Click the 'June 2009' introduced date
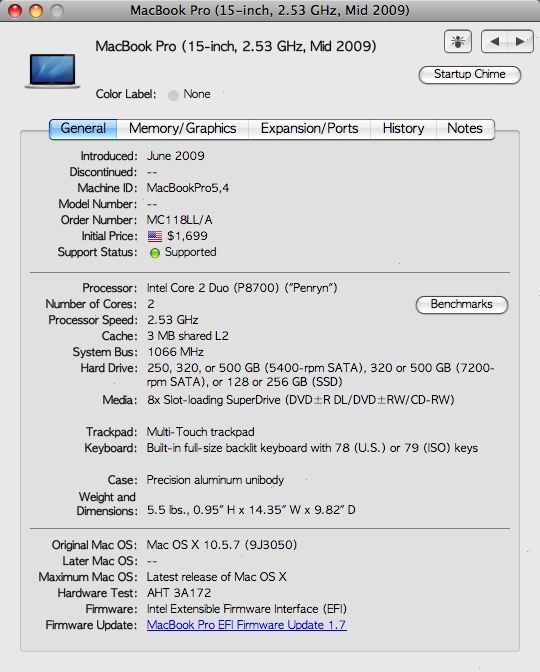Viewport: 540px width, 672px height. 176,156
